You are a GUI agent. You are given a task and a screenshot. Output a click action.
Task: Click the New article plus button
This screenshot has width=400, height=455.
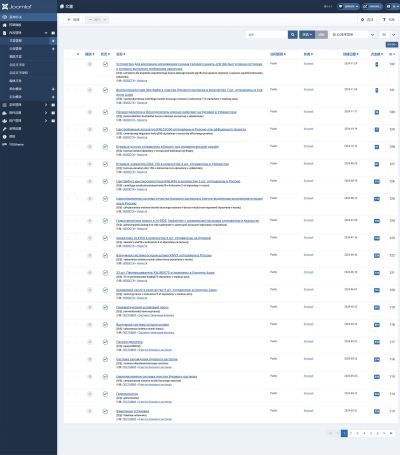[73, 20]
